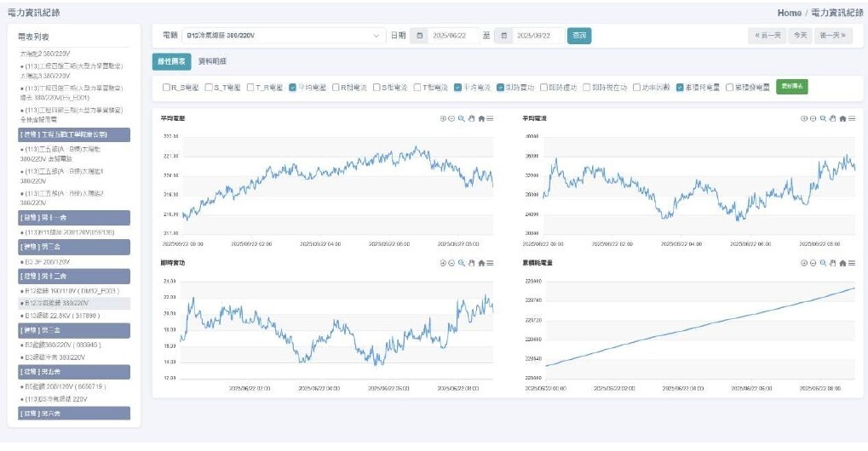Reset zoom with home icon on 平均電流 chart
The width and height of the screenshot is (868, 451).
[842, 118]
